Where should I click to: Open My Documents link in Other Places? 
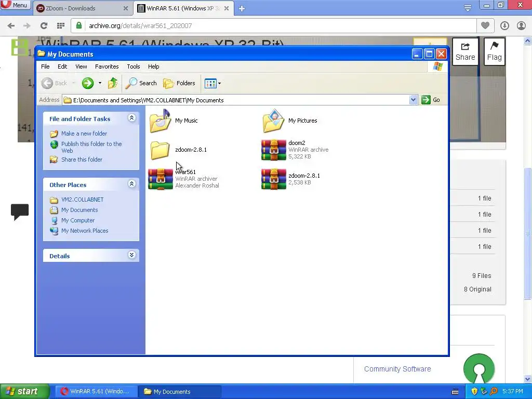(79, 210)
